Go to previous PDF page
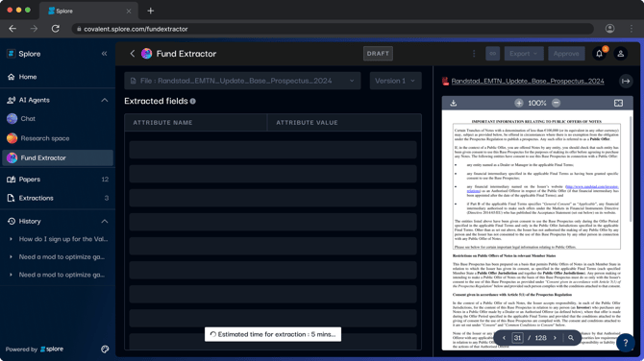 click(x=504, y=338)
